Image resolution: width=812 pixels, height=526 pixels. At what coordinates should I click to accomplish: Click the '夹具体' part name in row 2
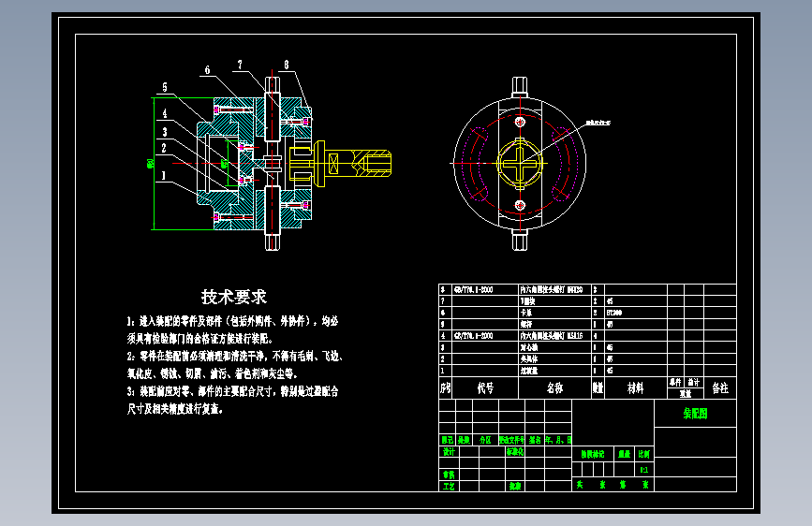[x=529, y=358]
